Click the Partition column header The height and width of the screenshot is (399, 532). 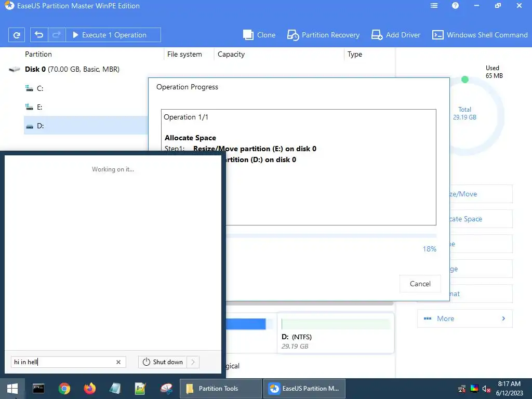click(x=38, y=54)
